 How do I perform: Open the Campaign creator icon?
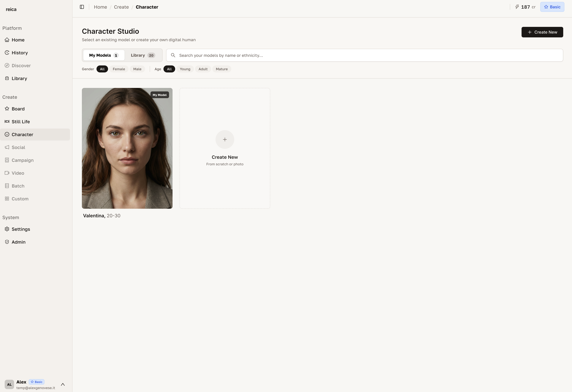pos(7,160)
